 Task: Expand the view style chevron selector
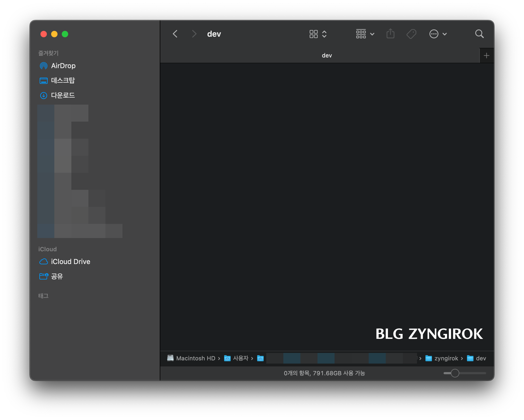tap(324, 34)
